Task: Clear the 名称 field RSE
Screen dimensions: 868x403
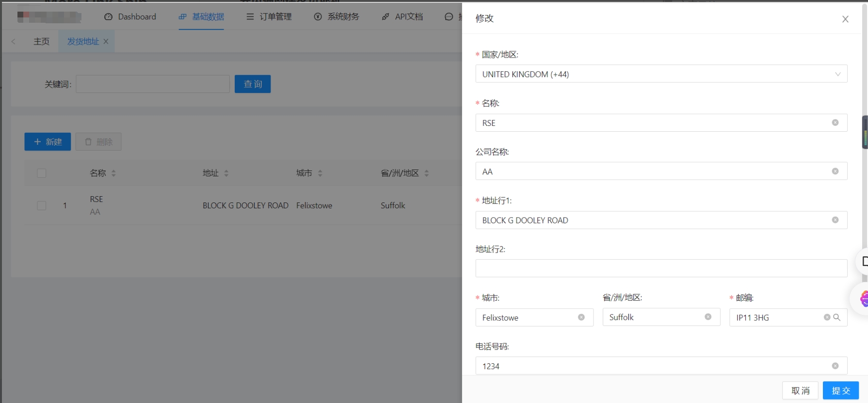Action: 835,123
